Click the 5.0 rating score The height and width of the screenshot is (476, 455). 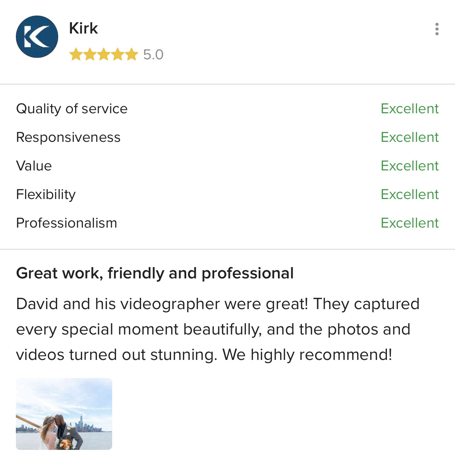click(153, 55)
